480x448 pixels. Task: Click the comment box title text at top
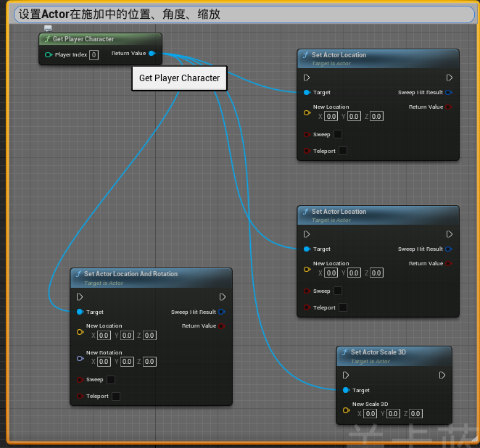coord(120,14)
